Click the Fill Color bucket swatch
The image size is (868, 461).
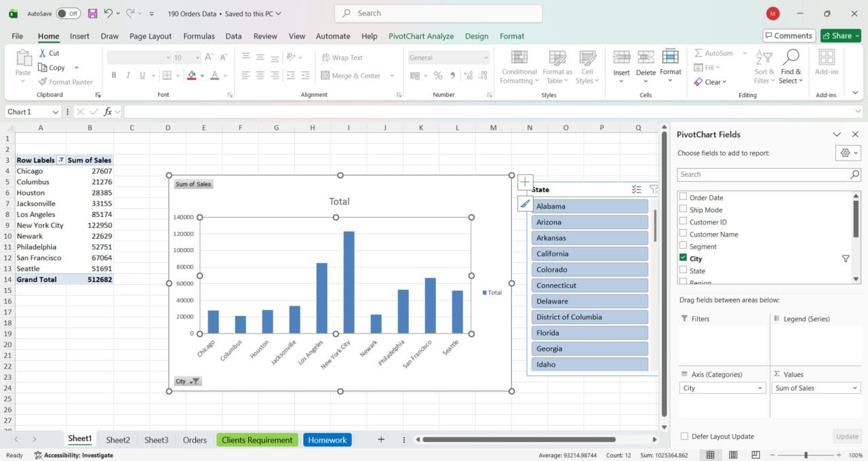192,75
